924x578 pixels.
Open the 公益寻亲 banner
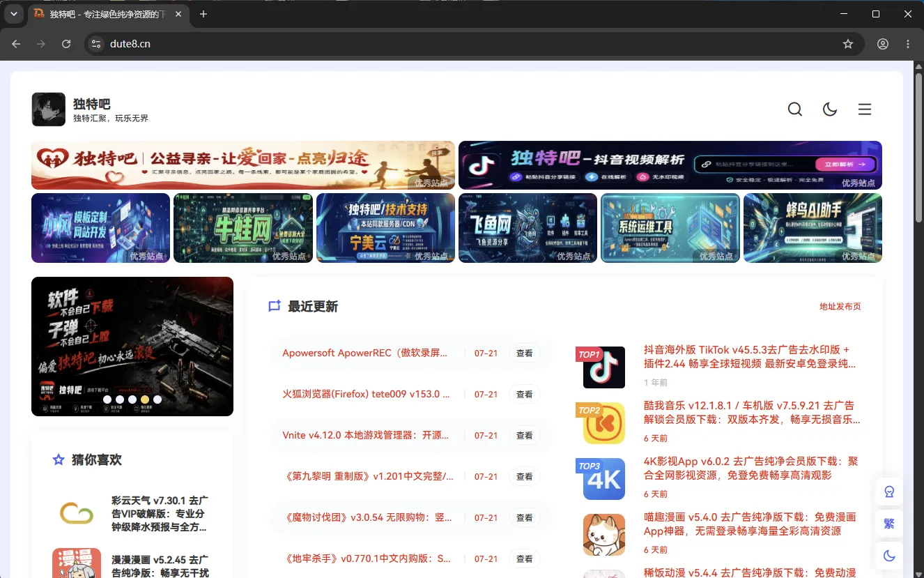tap(243, 165)
